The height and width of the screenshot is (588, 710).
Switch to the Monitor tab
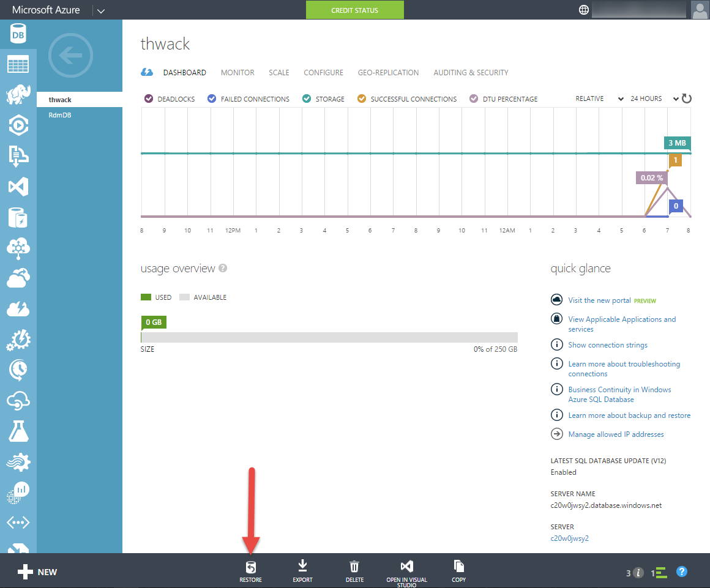point(237,72)
